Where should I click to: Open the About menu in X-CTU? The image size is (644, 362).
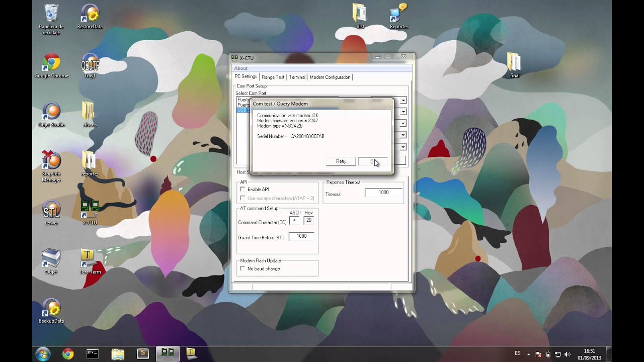point(240,68)
